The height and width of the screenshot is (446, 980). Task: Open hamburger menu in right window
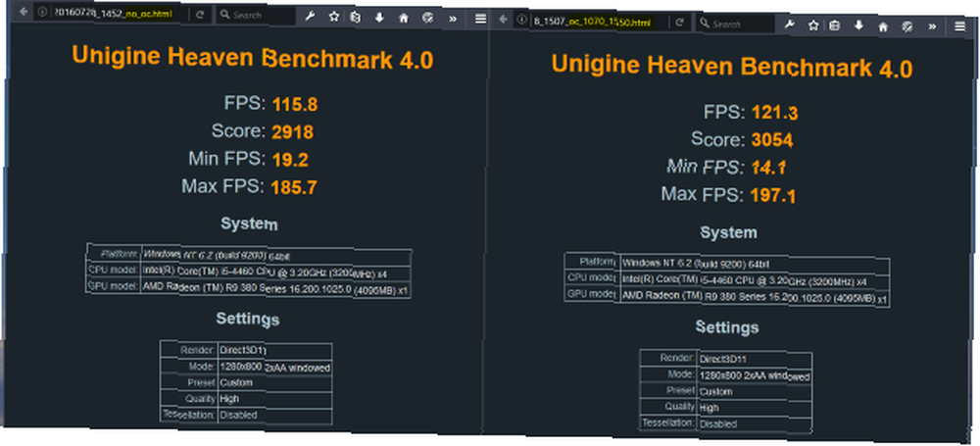pos(960,27)
